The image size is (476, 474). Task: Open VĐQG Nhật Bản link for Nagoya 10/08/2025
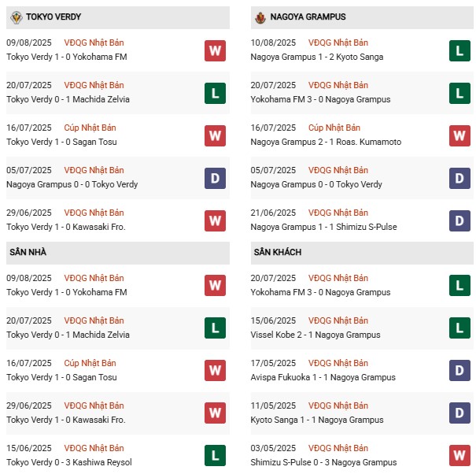pos(338,43)
